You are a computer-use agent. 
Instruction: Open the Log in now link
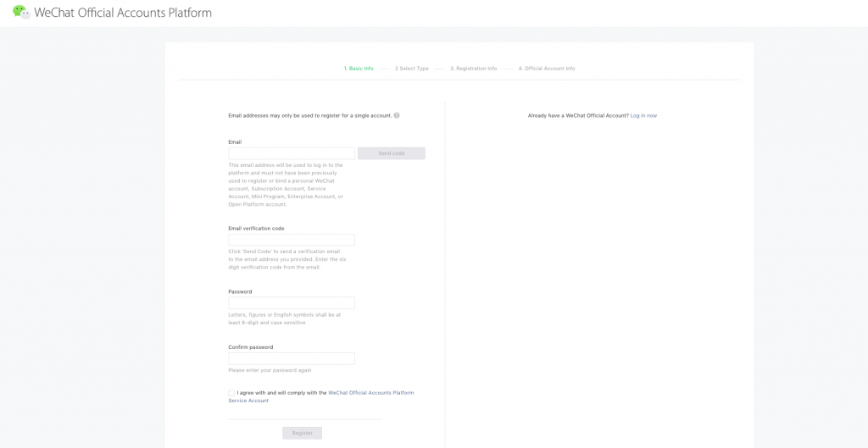pos(644,115)
